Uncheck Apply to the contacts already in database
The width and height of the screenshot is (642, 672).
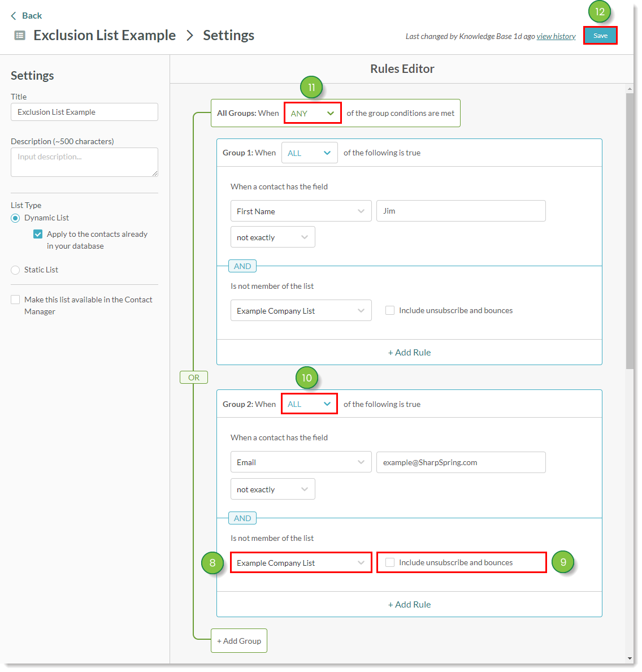[x=38, y=234]
